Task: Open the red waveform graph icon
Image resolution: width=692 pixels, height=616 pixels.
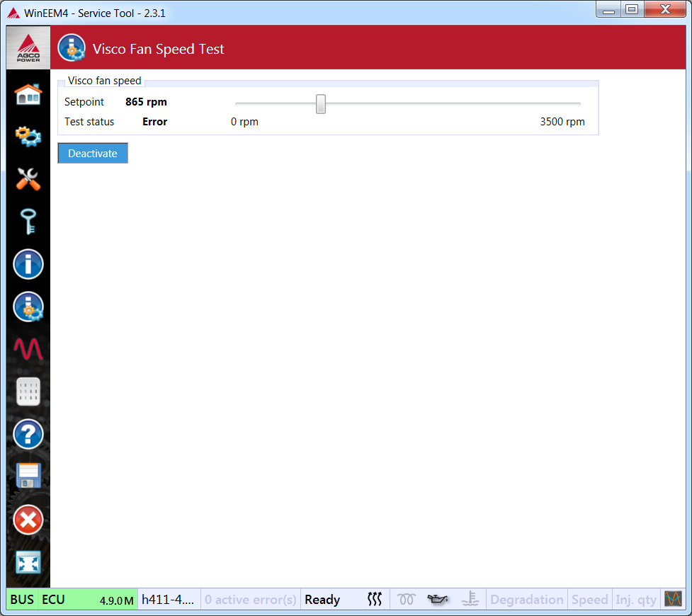Action: [28, 349]
